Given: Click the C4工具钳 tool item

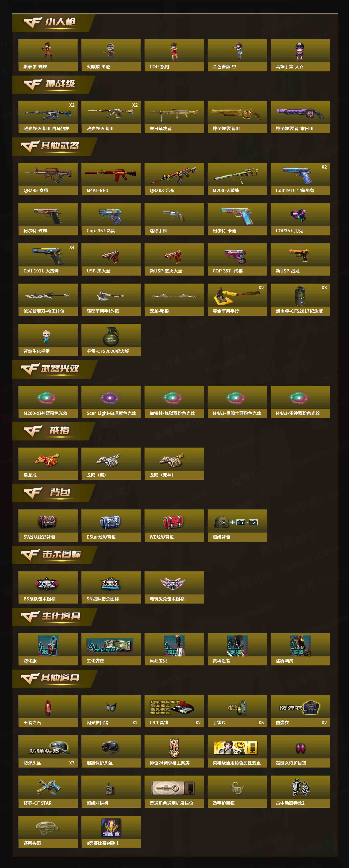Looking at the screenshot, I should coord(174,711).
